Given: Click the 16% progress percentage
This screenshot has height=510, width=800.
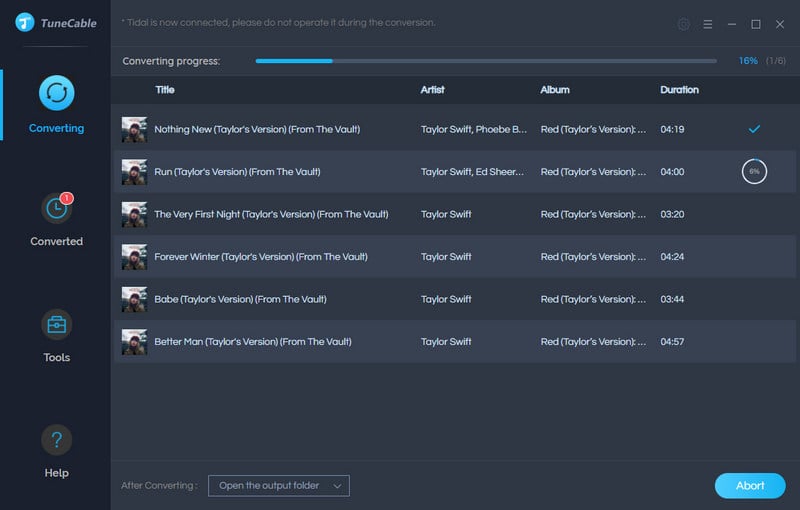Looking at the screenshot, I should point(748,61).
